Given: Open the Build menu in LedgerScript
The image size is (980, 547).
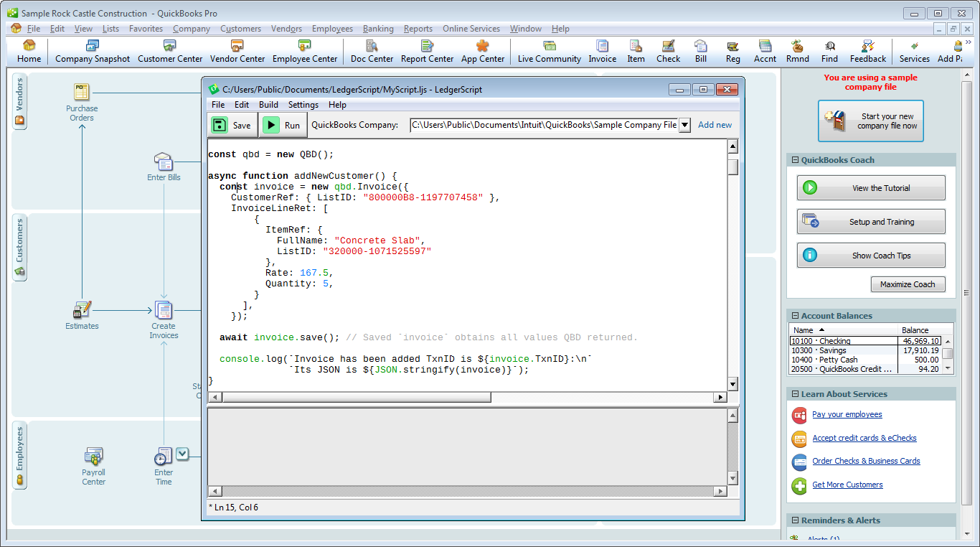Looking at the screenshot, I should (268, 105).
